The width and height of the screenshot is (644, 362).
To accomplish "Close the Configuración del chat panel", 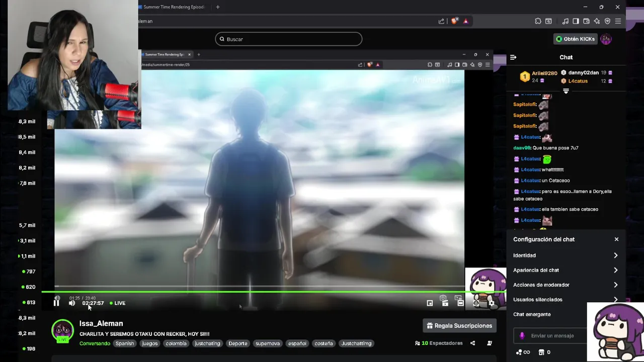I will click(x=616, y=239).
